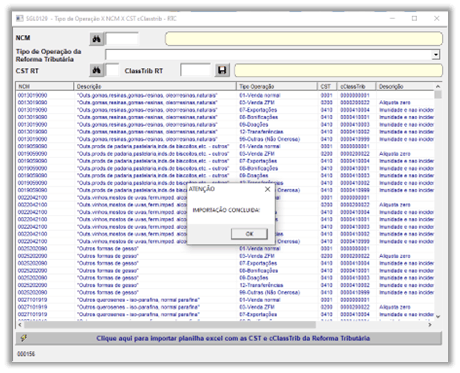Select 08-Bonificações row of NCM 0013019090
This screenshot has height=373, width=460.
coord(225,117)
